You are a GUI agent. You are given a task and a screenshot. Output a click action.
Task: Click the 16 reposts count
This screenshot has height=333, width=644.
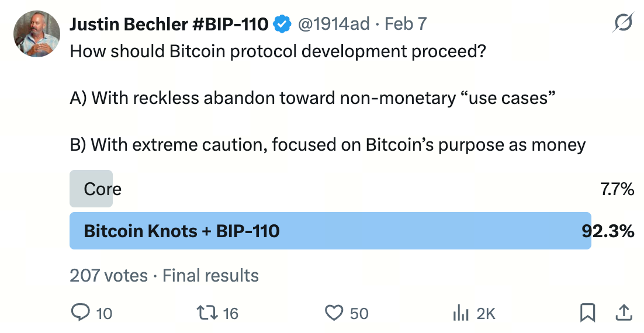pos(231,314)
